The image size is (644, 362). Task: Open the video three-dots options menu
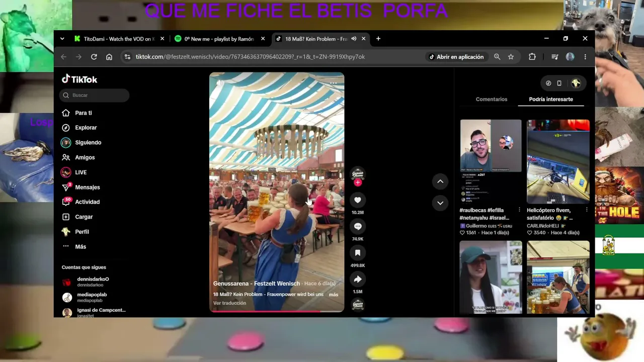pos(334,83)
